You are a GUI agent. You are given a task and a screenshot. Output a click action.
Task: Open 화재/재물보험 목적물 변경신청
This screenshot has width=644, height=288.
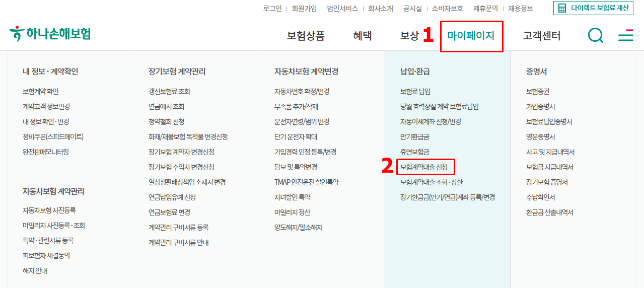click(188, 137)
